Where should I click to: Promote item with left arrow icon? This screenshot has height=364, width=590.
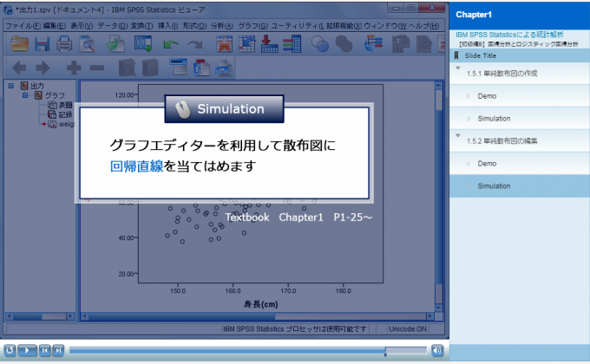[x=19, y=68]
